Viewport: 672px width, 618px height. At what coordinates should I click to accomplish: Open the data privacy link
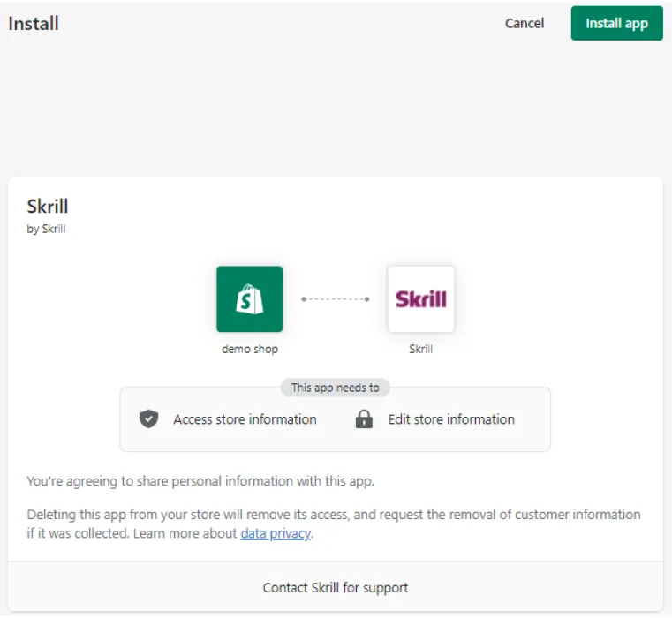point(276,533)
